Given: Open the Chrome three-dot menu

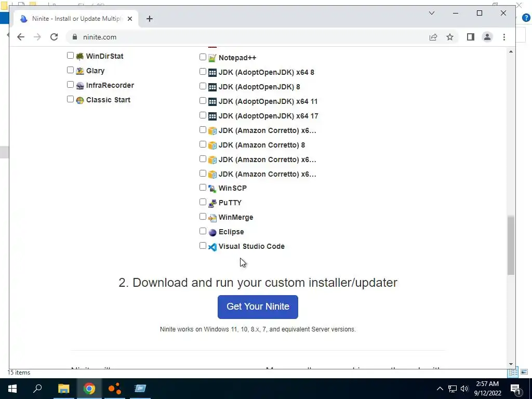Looking at the screenshot, I should tap(504, 37).
